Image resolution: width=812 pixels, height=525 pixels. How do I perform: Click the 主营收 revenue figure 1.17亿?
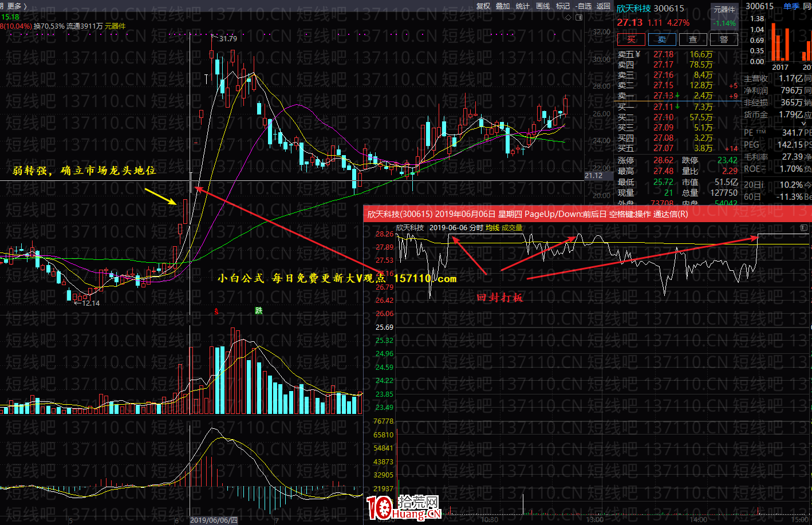(791, 78)
